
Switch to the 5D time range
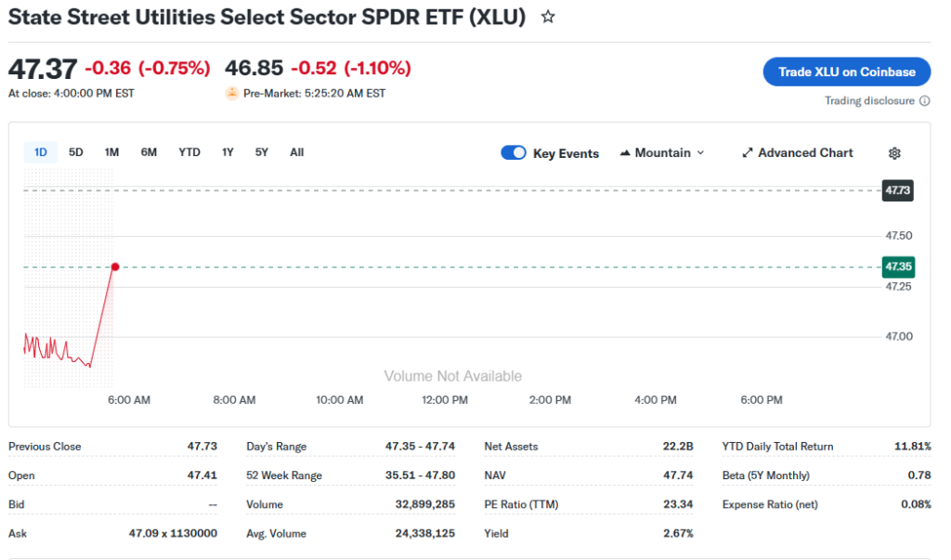(76, 152)
